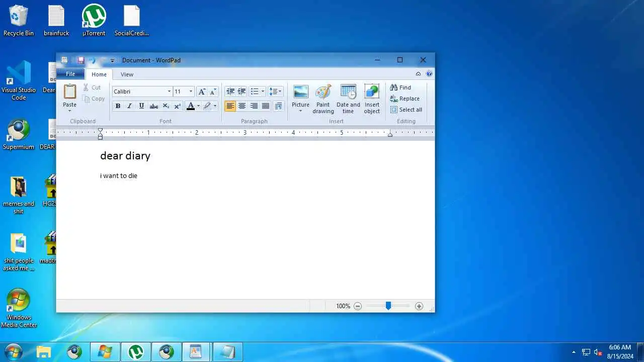This screenshot has height=362, width=644.
Task: Click the 100% zoom level button
Action: coord(343,306)
